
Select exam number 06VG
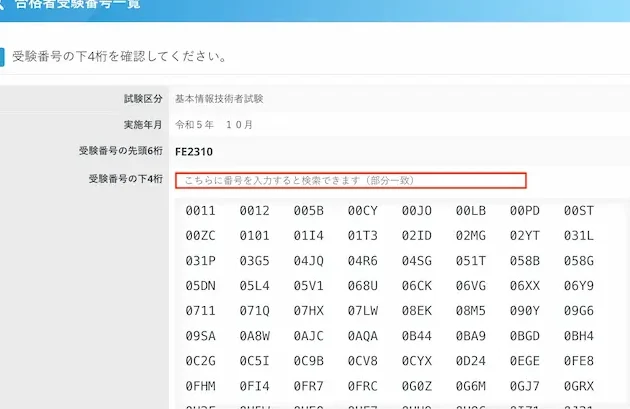pos(470,286)
